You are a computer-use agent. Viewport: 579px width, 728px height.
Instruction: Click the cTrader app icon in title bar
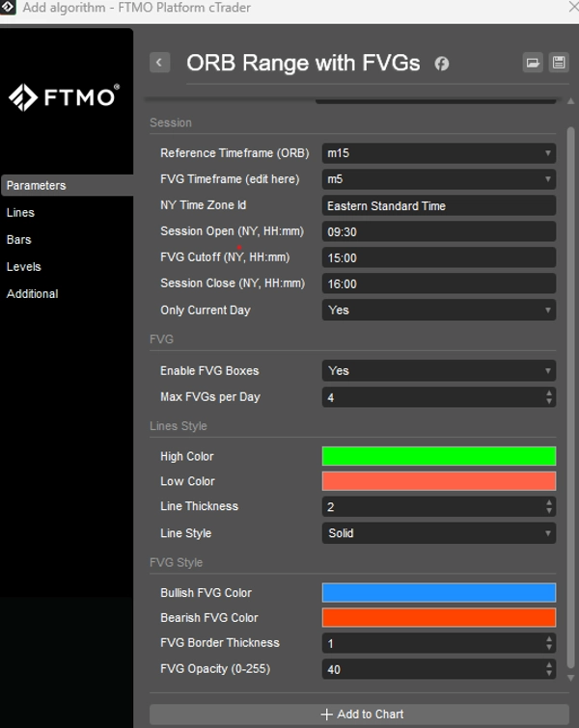8,7
